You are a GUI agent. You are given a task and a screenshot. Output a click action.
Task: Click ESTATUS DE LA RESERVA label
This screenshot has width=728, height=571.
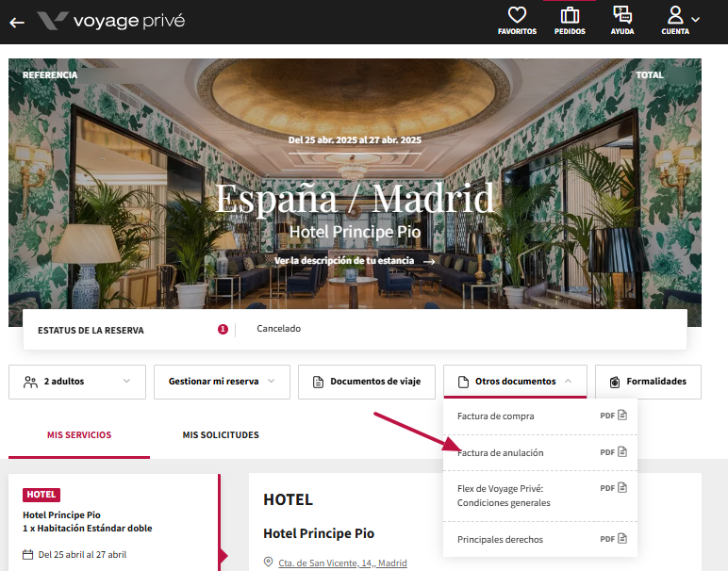[x=91, y=331]
